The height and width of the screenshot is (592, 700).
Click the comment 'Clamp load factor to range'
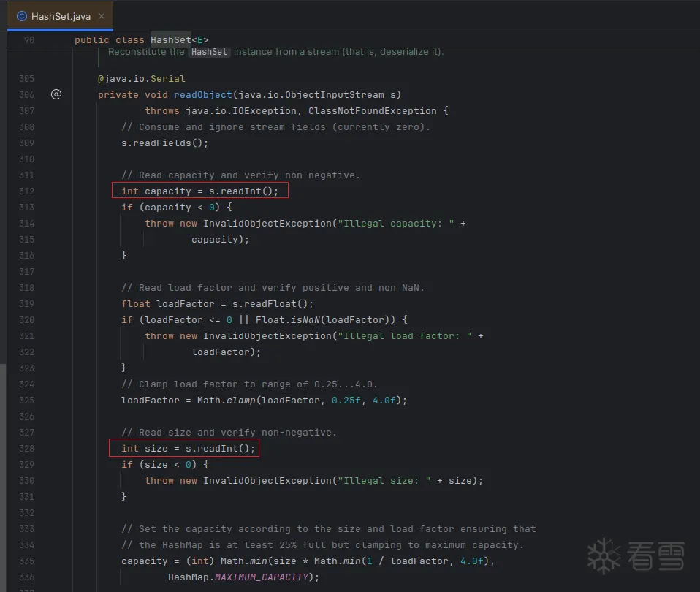pos(250,384)
